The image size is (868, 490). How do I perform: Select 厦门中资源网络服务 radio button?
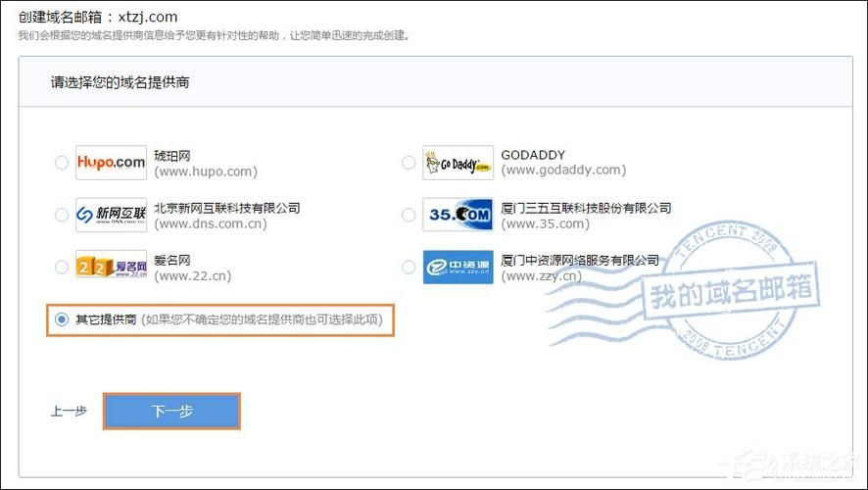coord(409,267)
